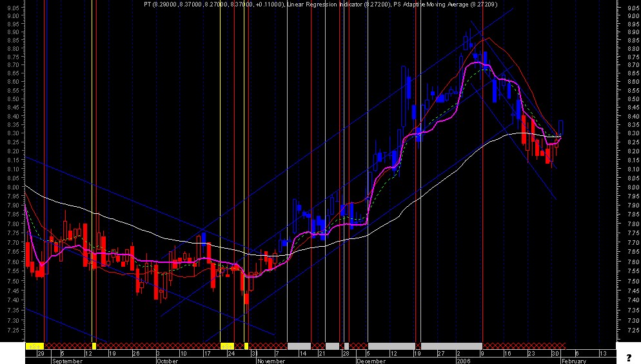
Task: Click the 8.90 price label on right axis
Action: 633,32
